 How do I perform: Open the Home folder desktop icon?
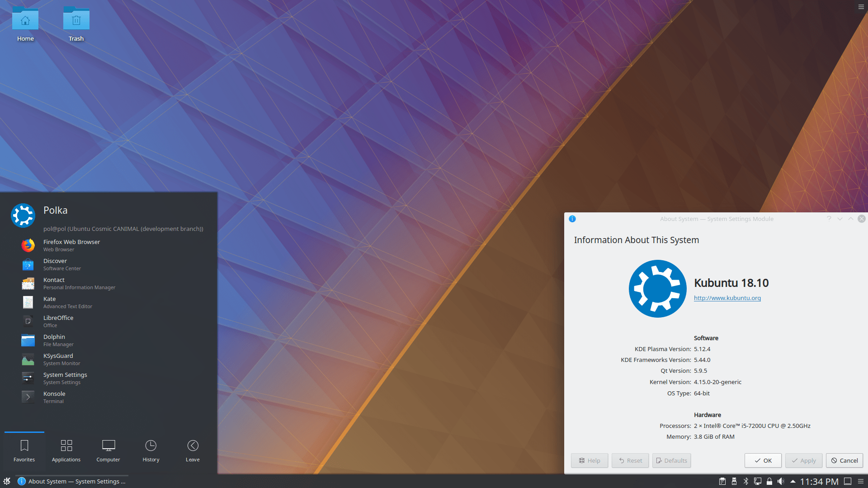tap(25, 24)
